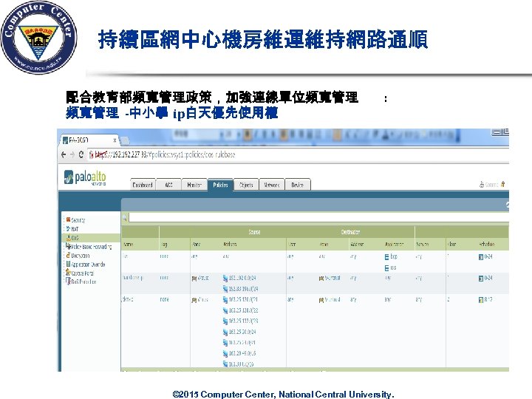Click into the rule filter search field

pos(318,218)
